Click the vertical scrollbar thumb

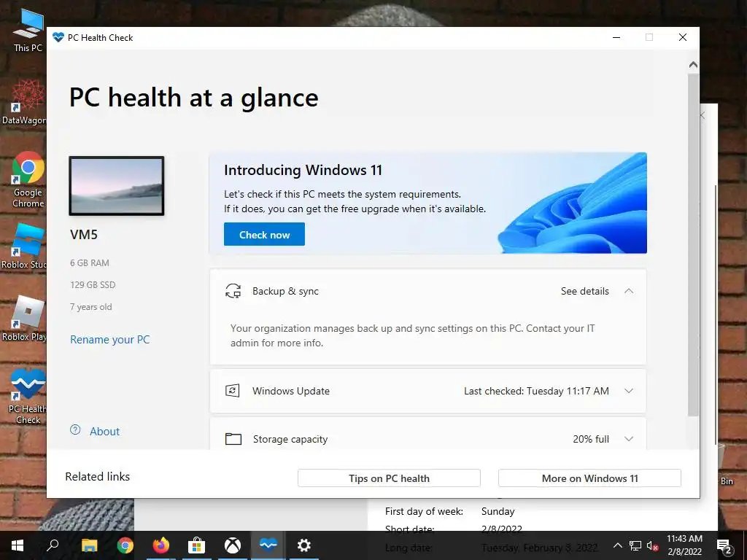693,245
